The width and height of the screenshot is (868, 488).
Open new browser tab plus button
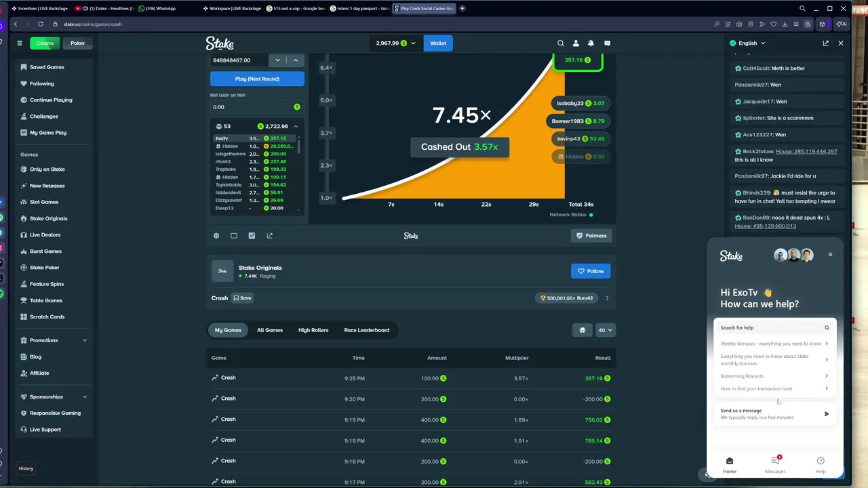click(x=462, y=9)
